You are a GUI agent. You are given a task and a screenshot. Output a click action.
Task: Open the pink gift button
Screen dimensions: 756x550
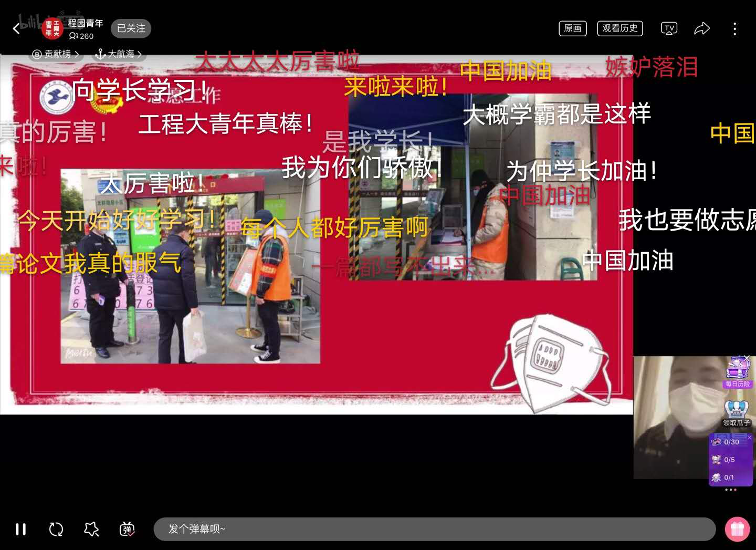[737, 529]
